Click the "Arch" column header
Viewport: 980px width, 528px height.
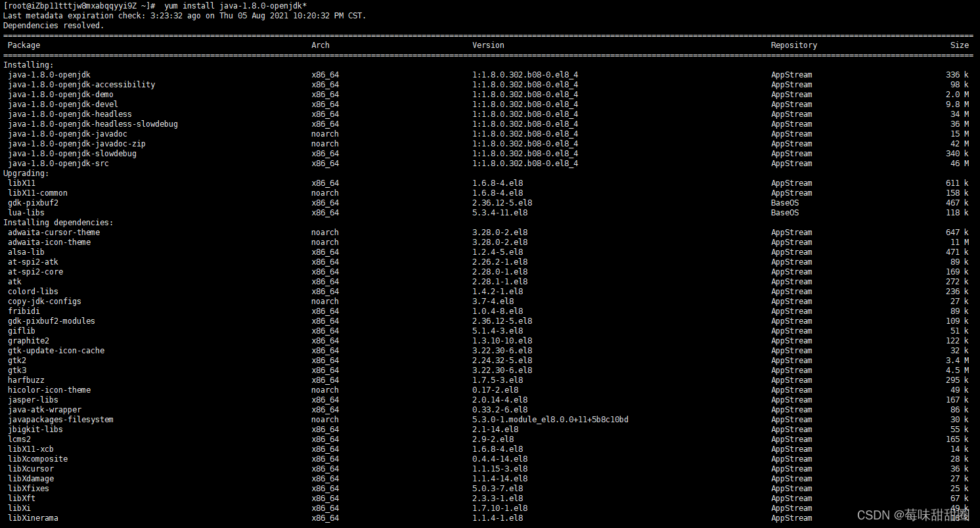321,45
